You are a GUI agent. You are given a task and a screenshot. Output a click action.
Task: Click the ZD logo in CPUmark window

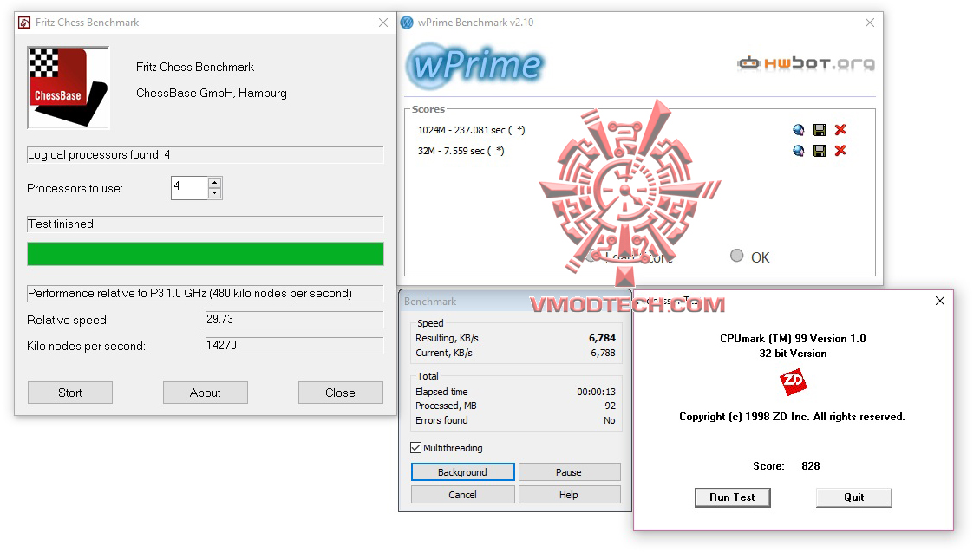(794, 381)
